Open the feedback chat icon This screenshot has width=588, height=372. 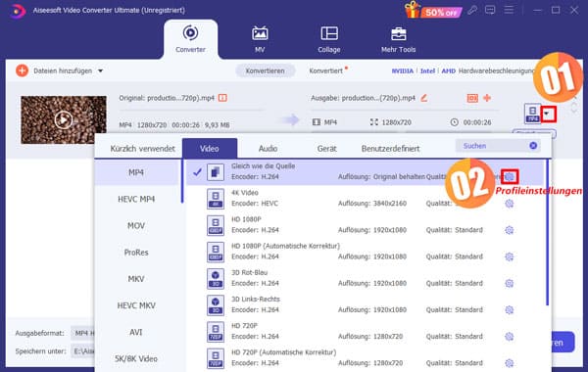490,10
